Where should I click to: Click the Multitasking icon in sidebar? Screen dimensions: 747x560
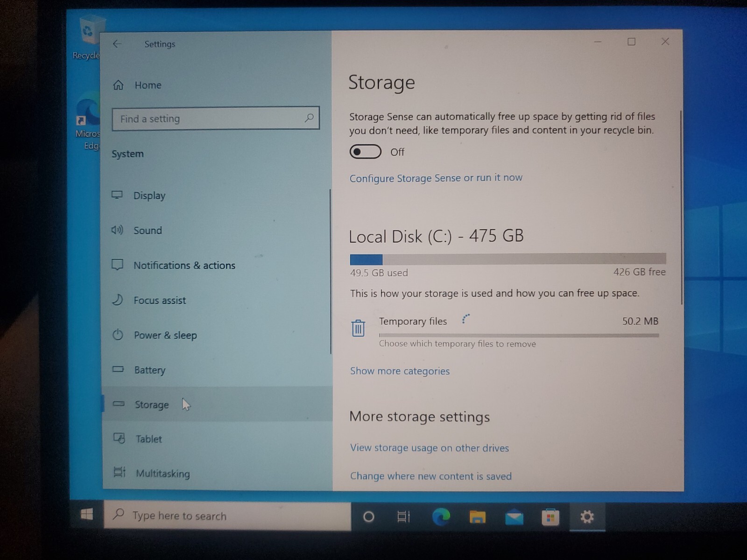[120, 472]
